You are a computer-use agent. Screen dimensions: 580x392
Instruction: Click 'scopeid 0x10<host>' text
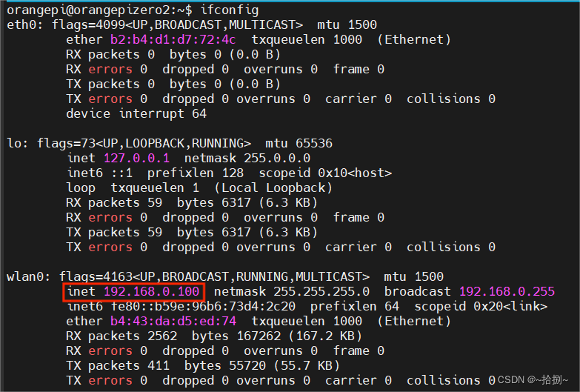(325, 173)
